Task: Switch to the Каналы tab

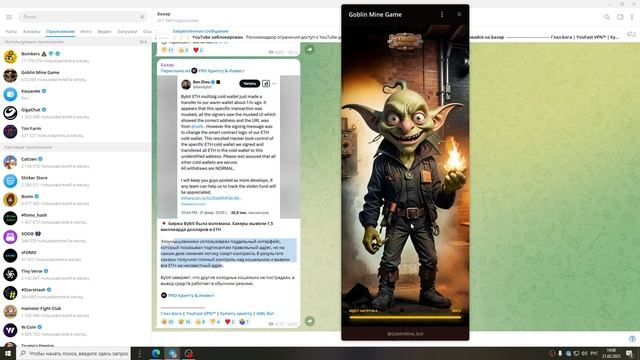Action: [x=31, y=31]
